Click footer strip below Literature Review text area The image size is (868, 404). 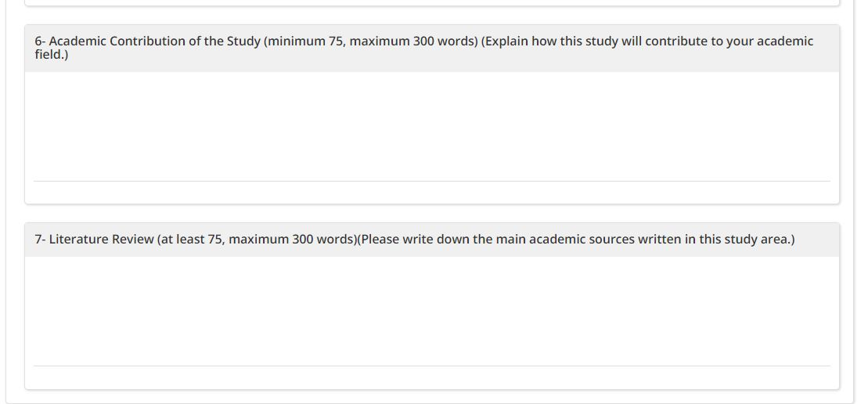coord(432,377)
